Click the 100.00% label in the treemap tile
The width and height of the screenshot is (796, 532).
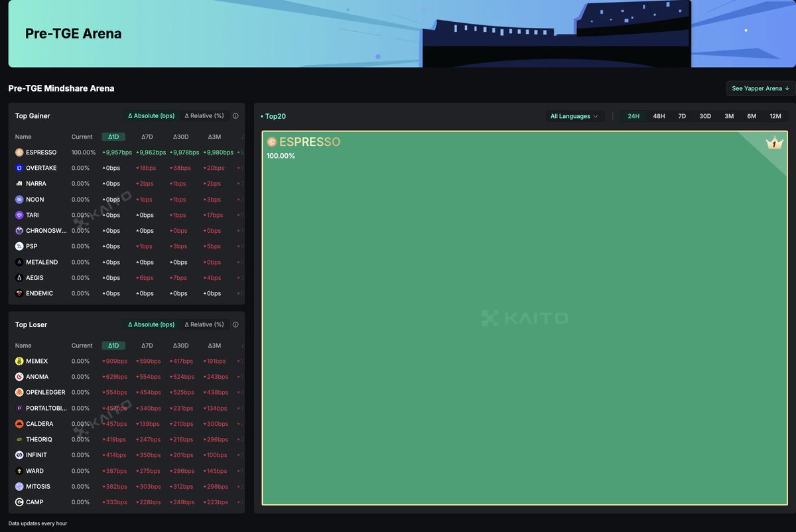tap(281, 156)
